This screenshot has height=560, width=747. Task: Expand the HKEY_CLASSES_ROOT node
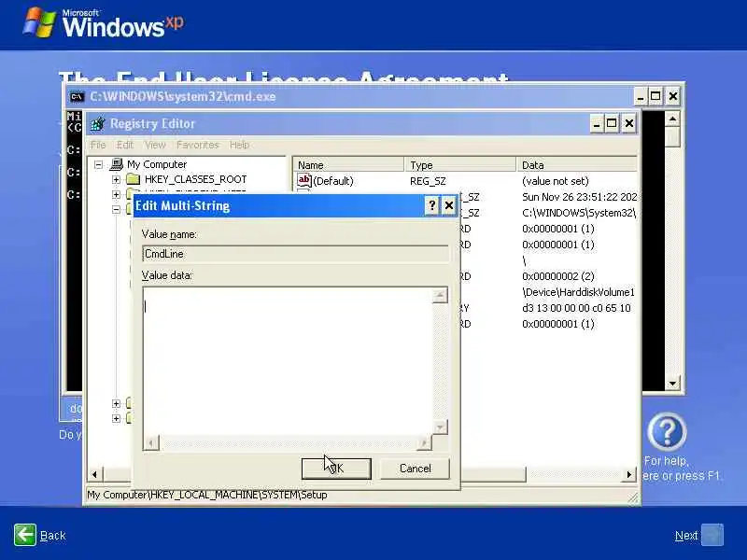pos(116,179)
